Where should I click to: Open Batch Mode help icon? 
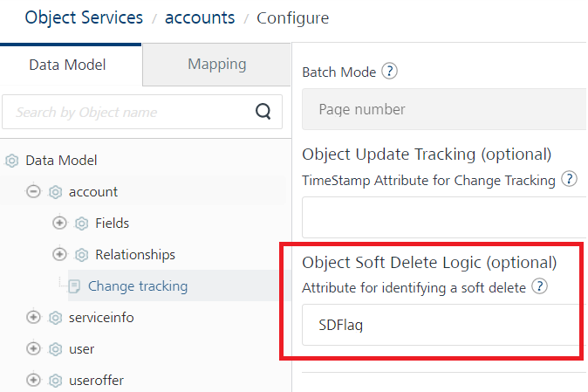click(390, 71)
